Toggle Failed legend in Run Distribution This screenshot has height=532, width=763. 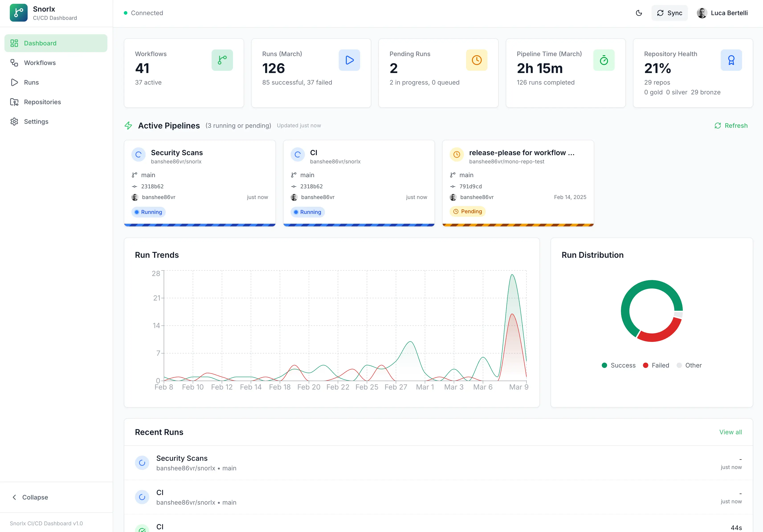coord(656,365)
